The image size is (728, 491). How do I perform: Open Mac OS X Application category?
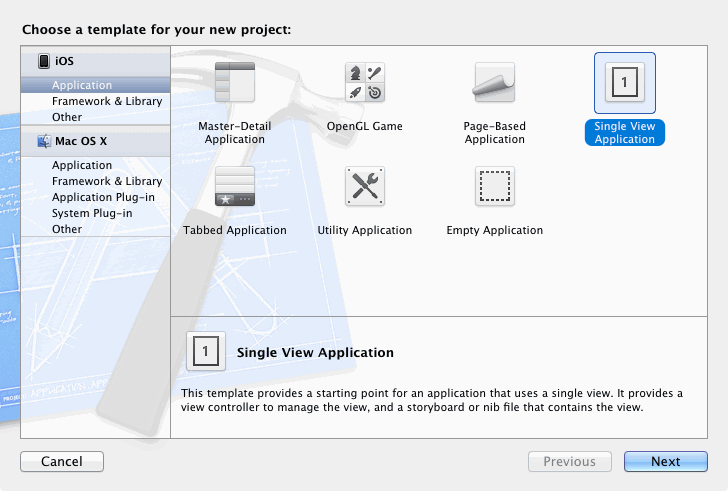pyautogui.click(x=82, y=166)
